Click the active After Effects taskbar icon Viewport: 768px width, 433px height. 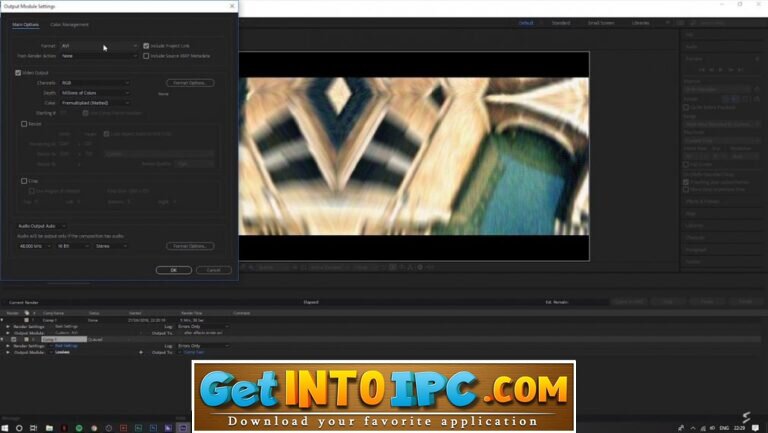coord(183,428)
